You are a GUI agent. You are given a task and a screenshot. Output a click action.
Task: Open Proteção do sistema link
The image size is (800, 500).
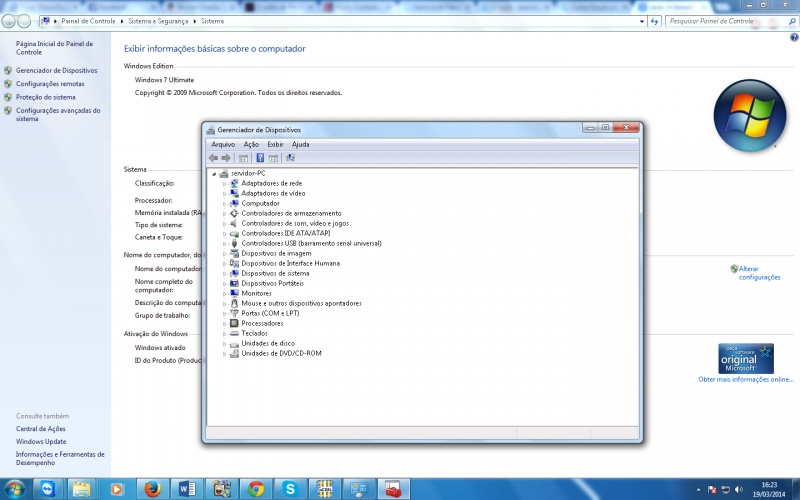click(45, 97)
